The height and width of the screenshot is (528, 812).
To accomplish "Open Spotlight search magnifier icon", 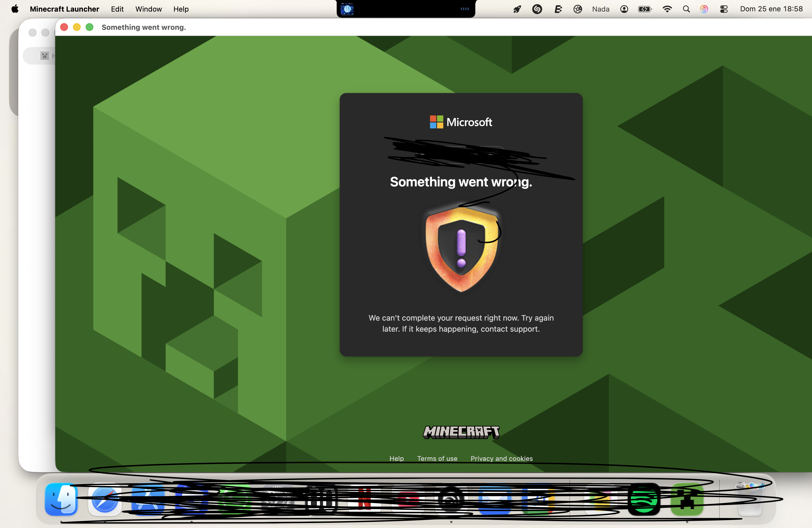I will [686, 9].
